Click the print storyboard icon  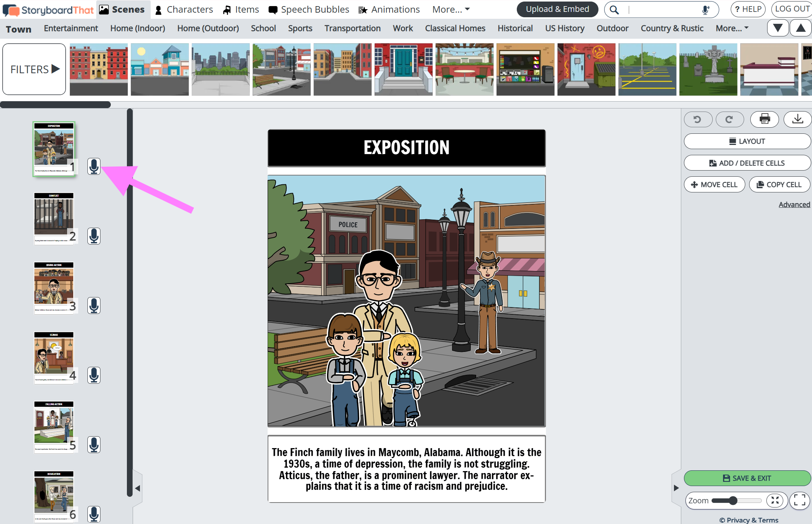(x=764, y=119)
